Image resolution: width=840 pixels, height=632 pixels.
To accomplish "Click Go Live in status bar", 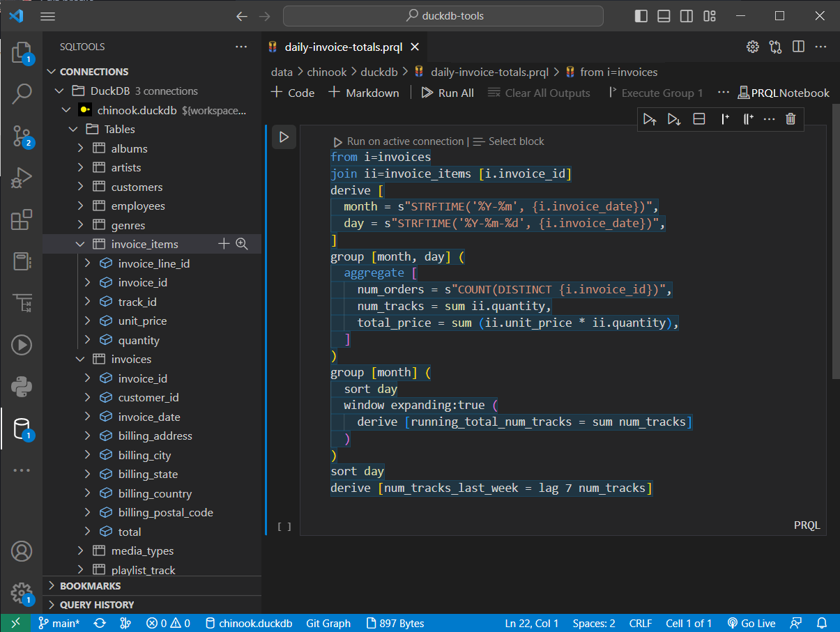I will (751, 624).
